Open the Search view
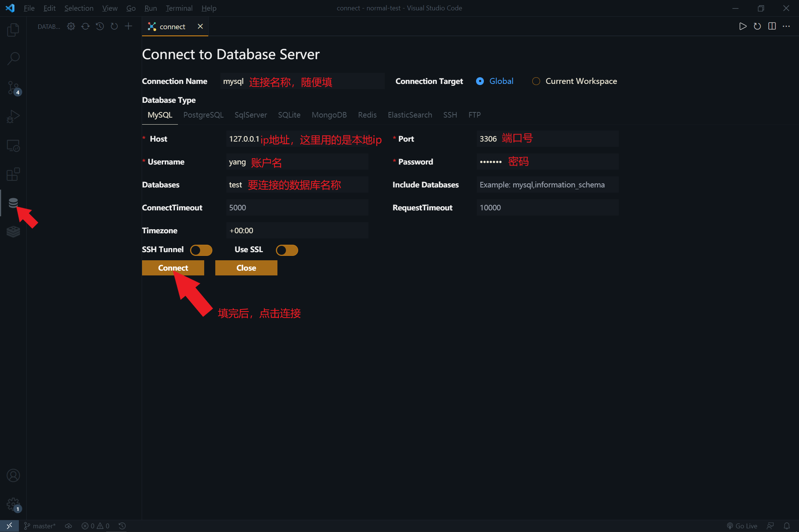The width and height of the screenshot is (799, 532). tap(13, 58)
